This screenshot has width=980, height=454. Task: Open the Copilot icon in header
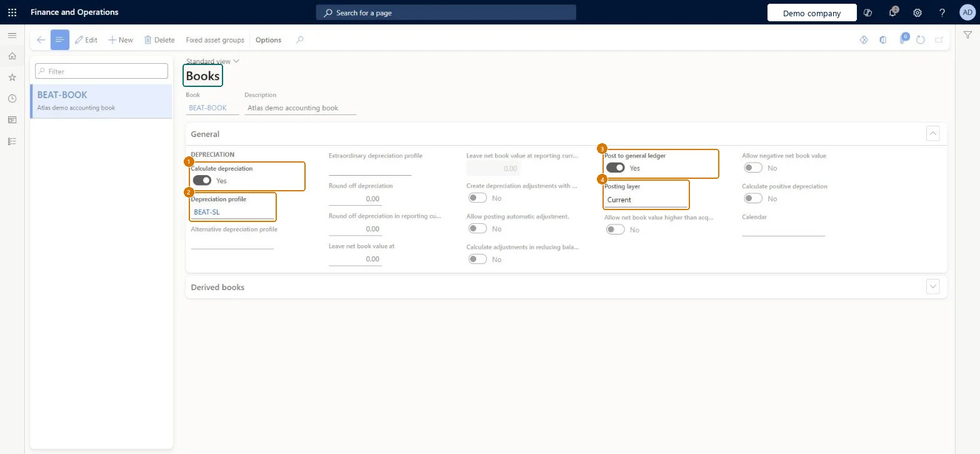867,13
